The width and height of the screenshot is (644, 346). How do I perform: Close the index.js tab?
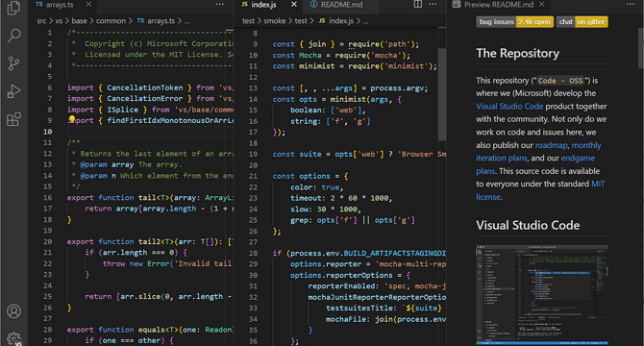click(294, 5)
